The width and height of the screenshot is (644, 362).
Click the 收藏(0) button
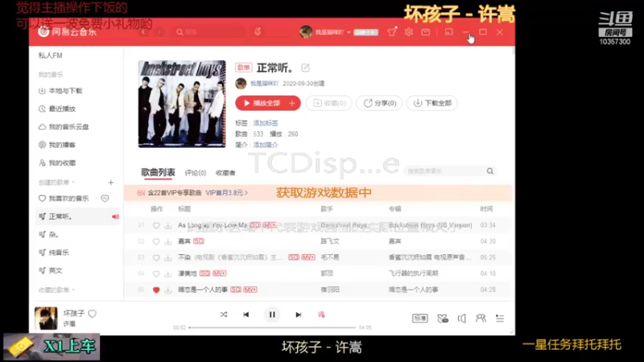329,103
